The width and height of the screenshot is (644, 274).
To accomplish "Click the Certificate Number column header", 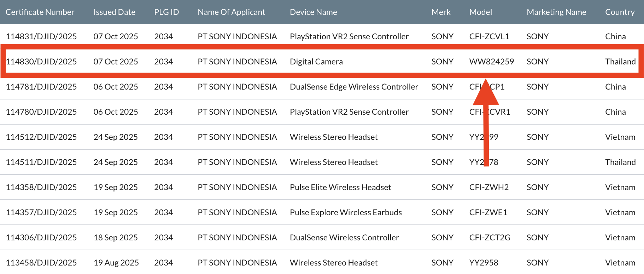I will pyautogui.click(x=40, y=12).
